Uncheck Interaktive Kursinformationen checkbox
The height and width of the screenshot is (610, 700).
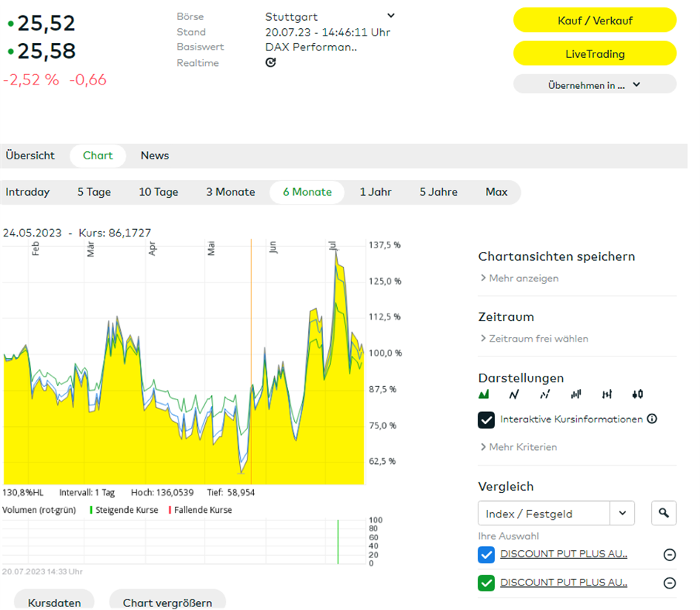(x=487, y=420)
